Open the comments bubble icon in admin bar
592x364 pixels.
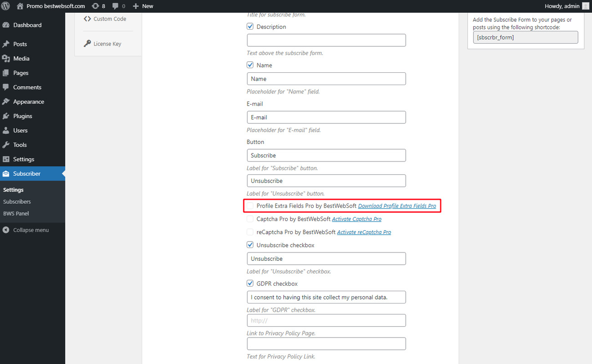click(116, 6)
